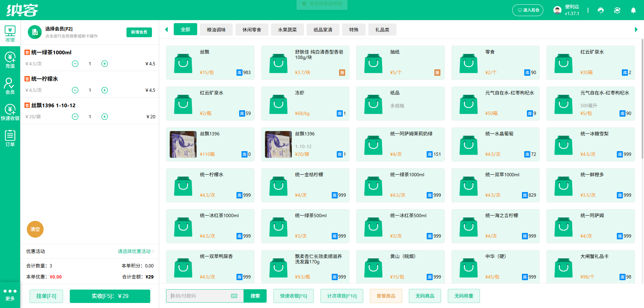Add 冻虾 product card to cart

click(305, 104)
